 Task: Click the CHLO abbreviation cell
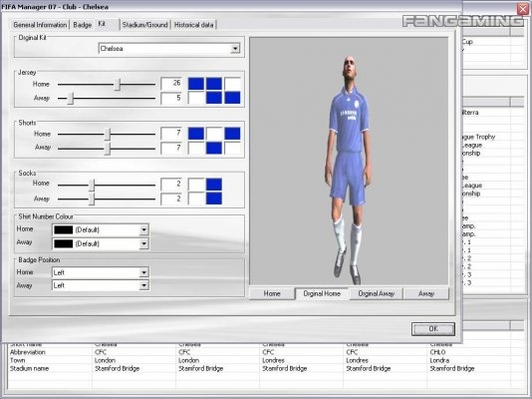coord(438,352)
